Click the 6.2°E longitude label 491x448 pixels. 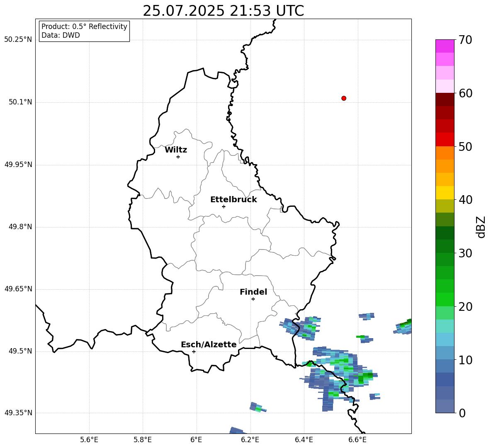250,440
